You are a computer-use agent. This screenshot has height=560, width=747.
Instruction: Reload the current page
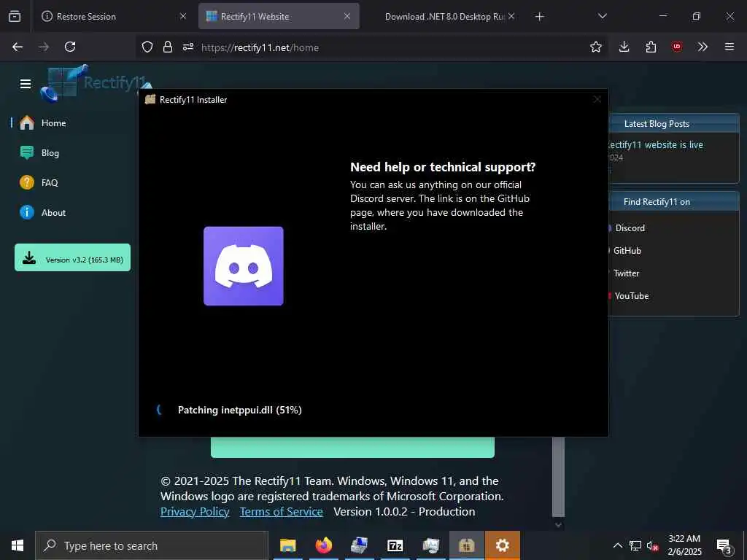(x=70, y=47)
